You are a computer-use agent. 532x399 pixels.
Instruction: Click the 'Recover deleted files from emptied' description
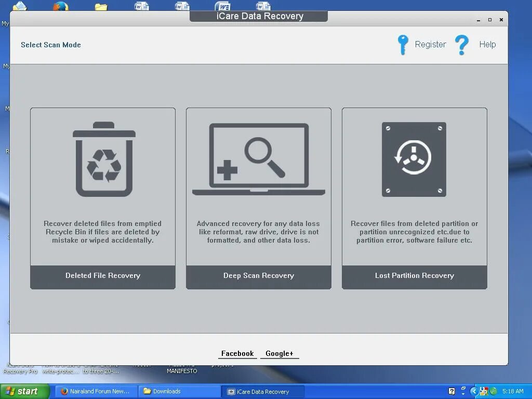pyautogui.click(x=103, y=232)
